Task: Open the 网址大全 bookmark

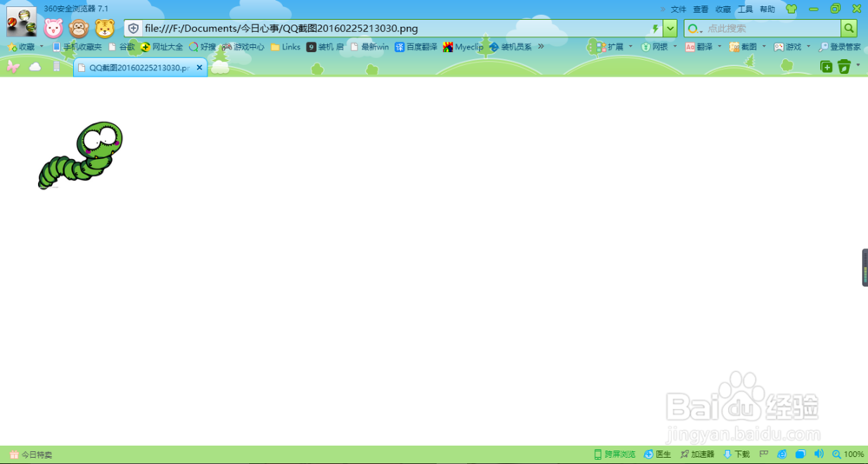Action: click(x=161, y=47)
